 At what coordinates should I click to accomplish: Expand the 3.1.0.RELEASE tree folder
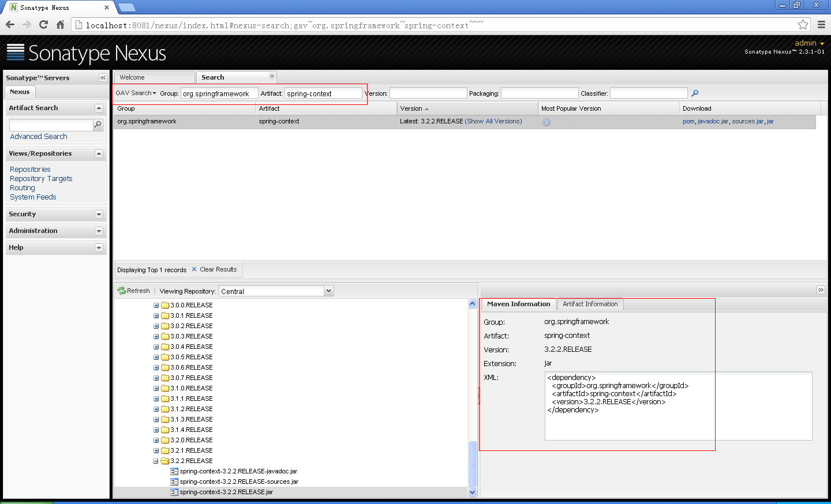pos(156,388)
